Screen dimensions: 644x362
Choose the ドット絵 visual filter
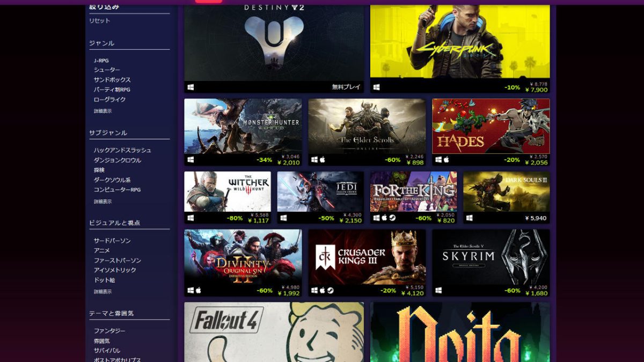point(104,280)
